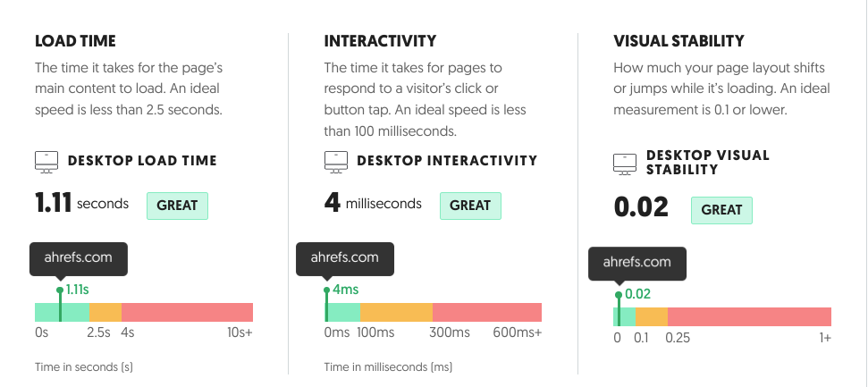Click the desktop monitor icon beside Desktop Load Time

coord(46,162)
